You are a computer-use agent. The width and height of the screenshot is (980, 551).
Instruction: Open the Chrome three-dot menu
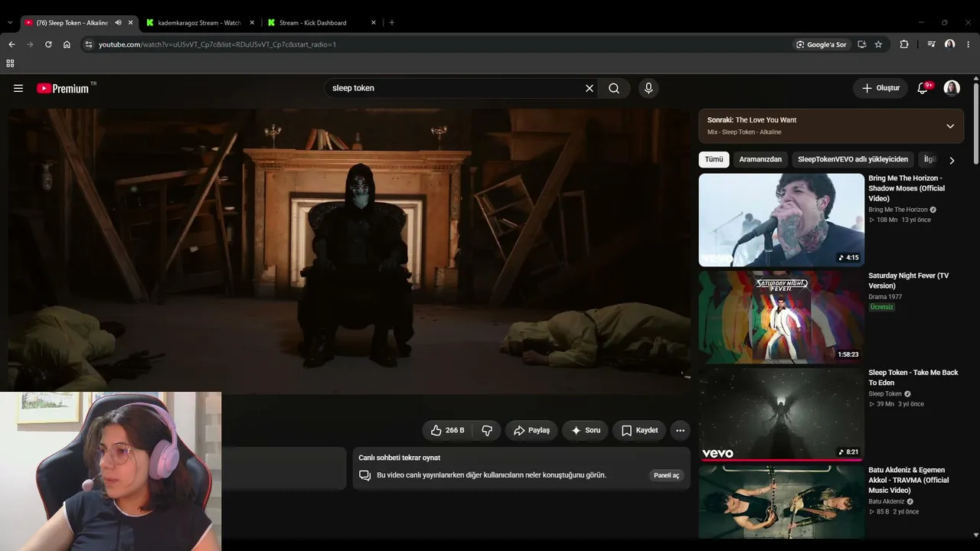pyautogui.click(x=969, y=44)
